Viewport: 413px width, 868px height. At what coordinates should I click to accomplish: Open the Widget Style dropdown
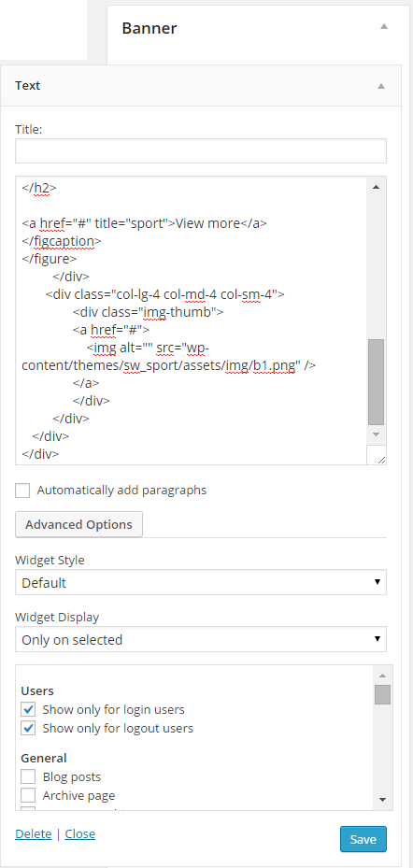200,582
